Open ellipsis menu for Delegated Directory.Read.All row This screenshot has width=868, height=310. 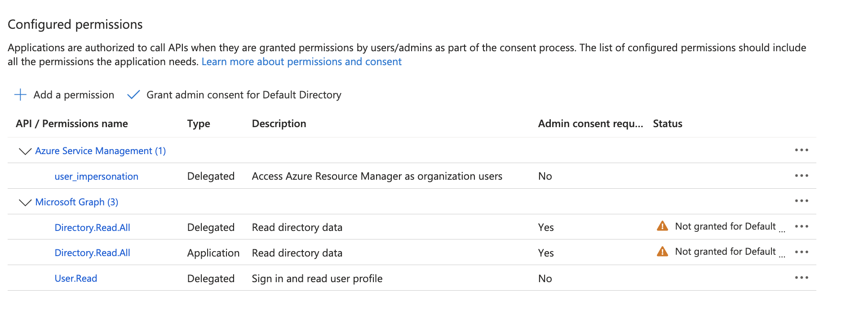coord(801,226)
